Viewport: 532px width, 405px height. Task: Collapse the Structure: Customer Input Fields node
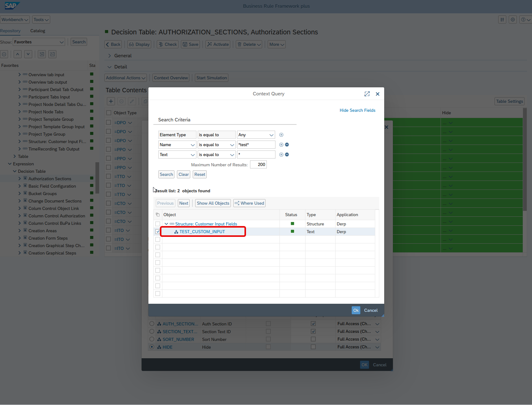tap(166, 224)
